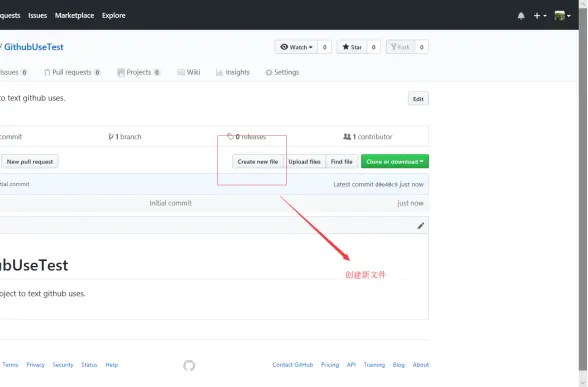
Task: Click the pencil edit README icon
Action: point(421,226)
